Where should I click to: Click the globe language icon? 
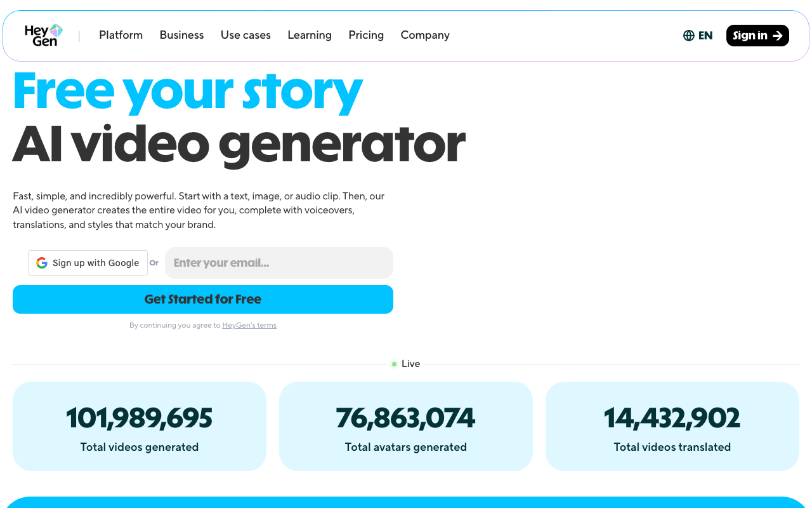click(x=689, y=36)
